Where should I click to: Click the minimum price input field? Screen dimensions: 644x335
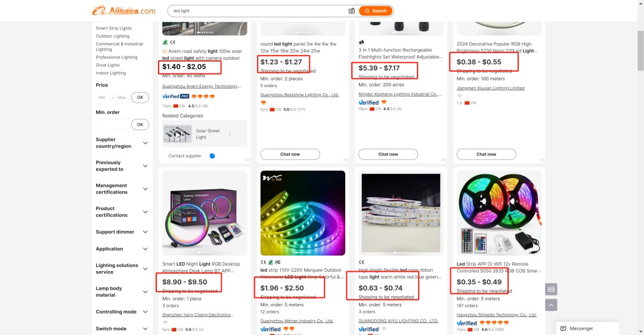[x=103, y=97]
